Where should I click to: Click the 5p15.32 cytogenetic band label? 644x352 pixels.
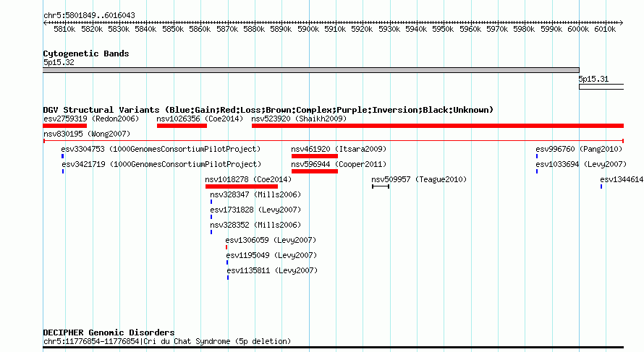[59, 63]
